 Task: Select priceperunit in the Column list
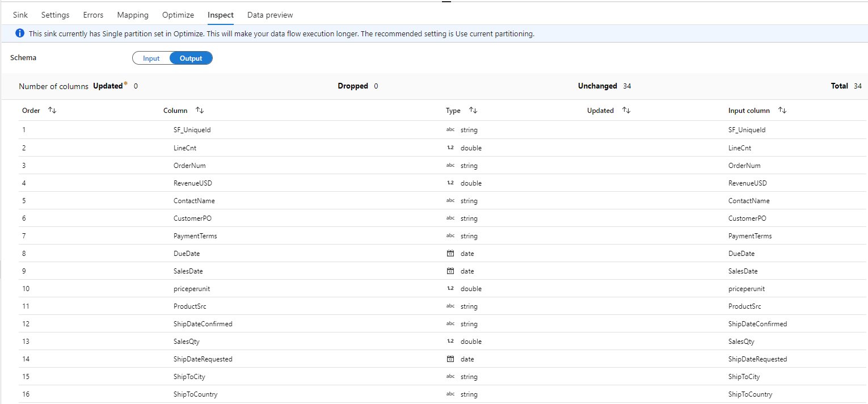click(192, 289)
